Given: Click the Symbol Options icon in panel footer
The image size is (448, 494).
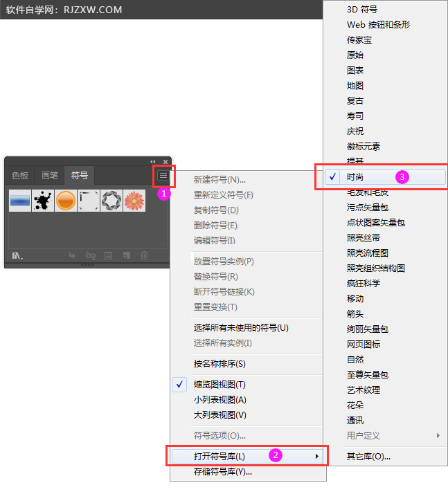Looking at the screenshot, I should [109, 255].
